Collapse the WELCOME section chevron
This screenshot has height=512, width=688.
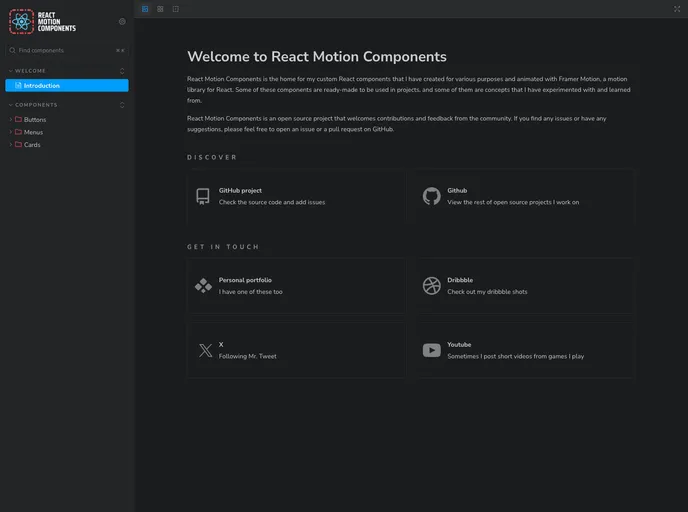(11, 71)
